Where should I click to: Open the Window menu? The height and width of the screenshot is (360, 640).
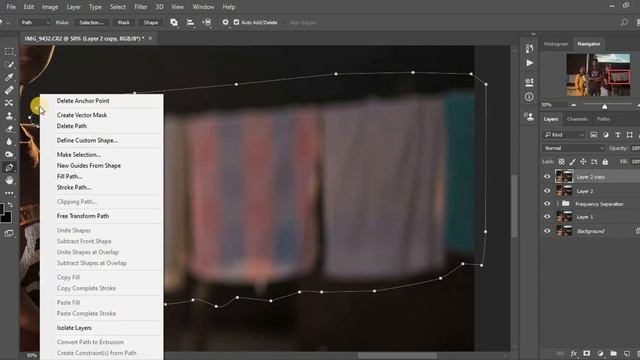(203, 7)
